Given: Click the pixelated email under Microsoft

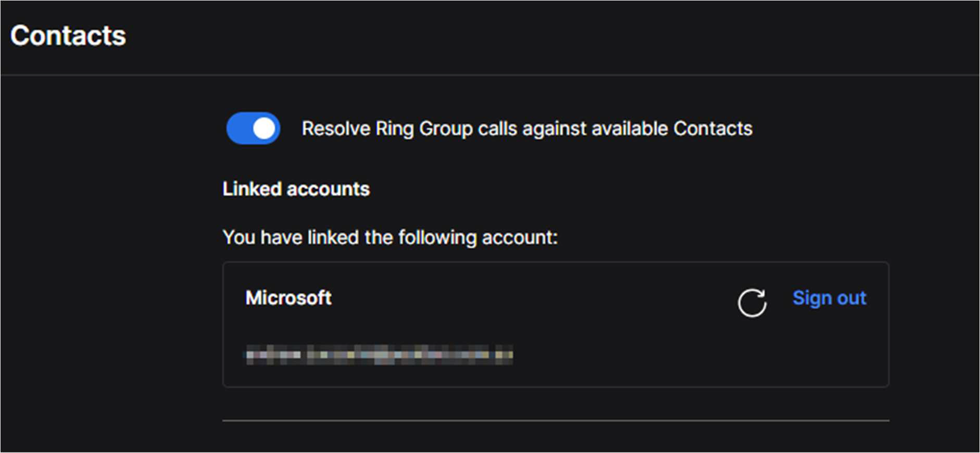Looking at the screenshot, I should (379, 355).
